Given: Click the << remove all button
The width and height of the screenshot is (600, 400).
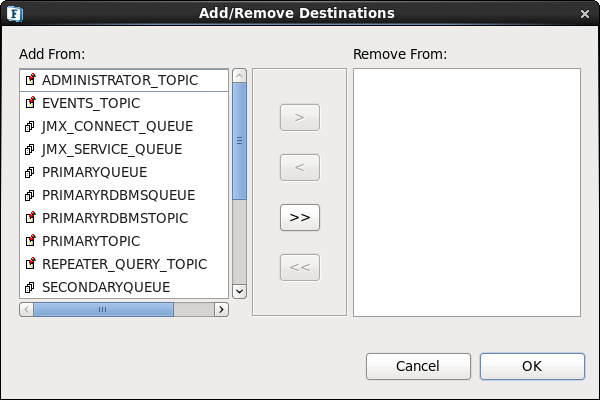Looking at the screenshot, I should click(x=300, y=267).
